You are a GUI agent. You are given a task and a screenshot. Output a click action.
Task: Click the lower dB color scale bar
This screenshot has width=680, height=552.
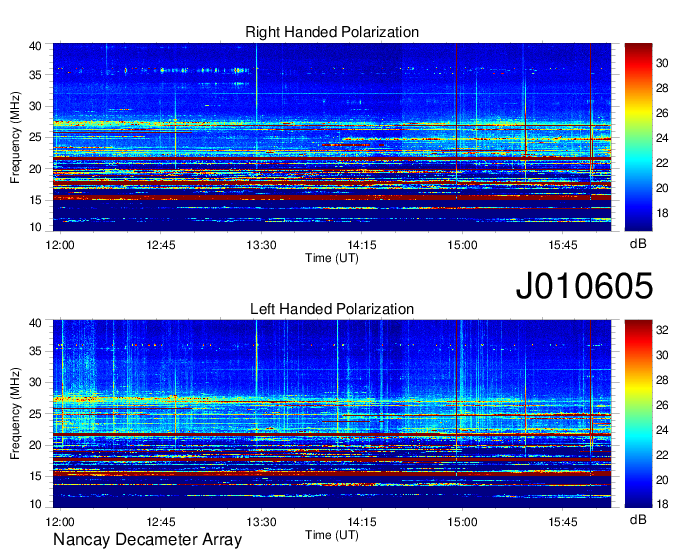tap(638, 414)
